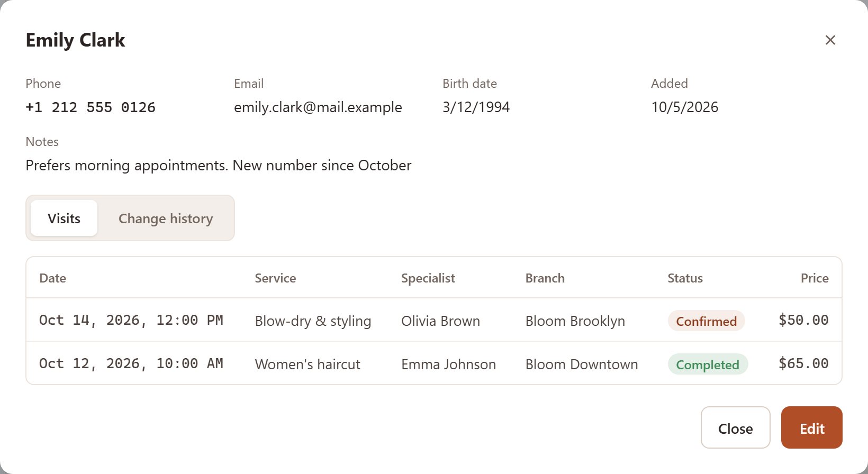Click added date 10/5/2026
Screen dimensions: 868x474
tap(684, 107)
